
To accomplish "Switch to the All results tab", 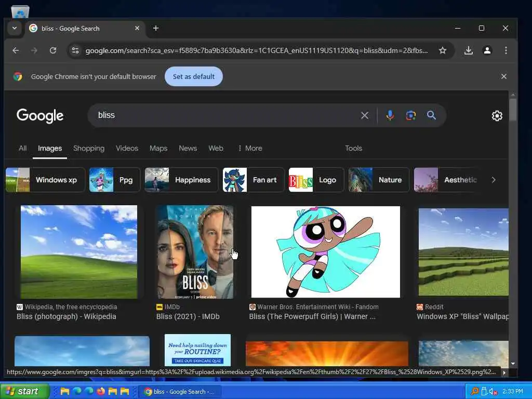I will point(23,148).
